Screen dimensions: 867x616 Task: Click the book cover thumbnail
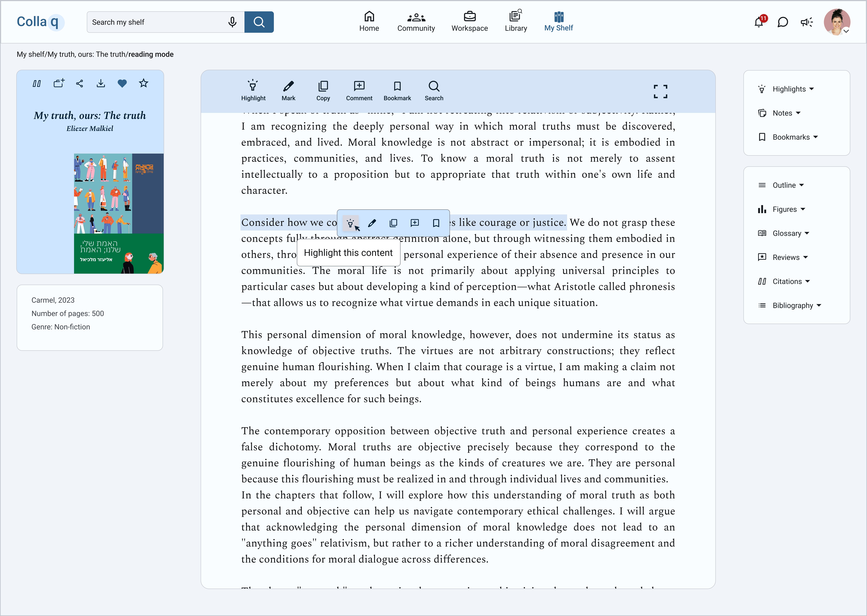pyautogui.click(x=119, y=214)
